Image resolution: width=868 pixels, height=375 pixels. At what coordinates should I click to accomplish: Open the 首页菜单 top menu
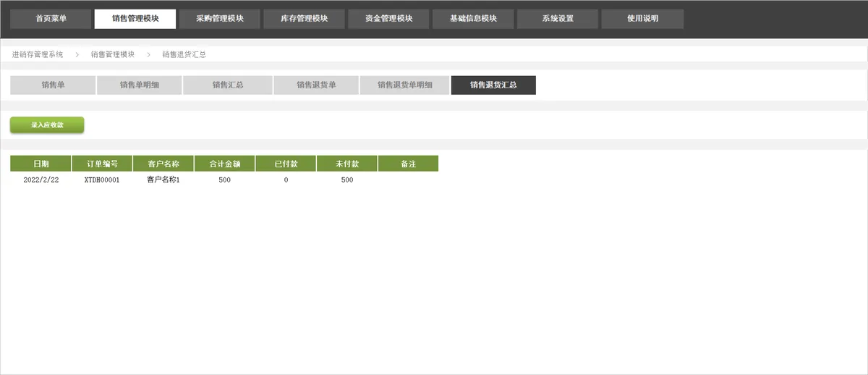pos(51,19)
